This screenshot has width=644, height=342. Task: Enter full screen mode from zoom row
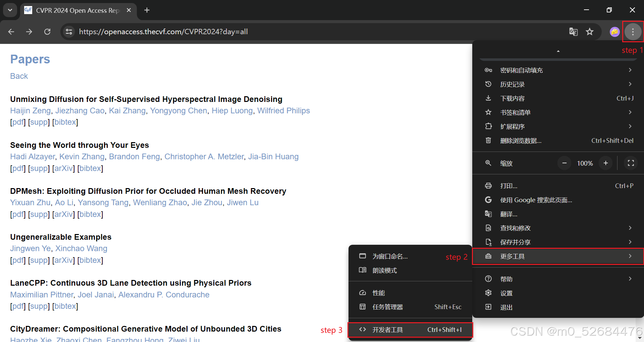(631, 163)
